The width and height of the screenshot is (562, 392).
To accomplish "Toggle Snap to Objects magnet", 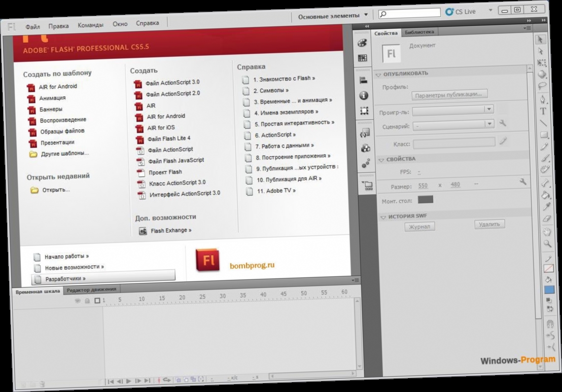I will tap(550, 324).
